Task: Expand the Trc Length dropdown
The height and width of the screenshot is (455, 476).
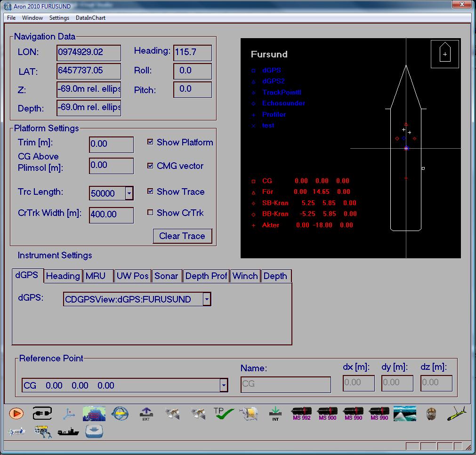Action: click(x=129, y=193)
